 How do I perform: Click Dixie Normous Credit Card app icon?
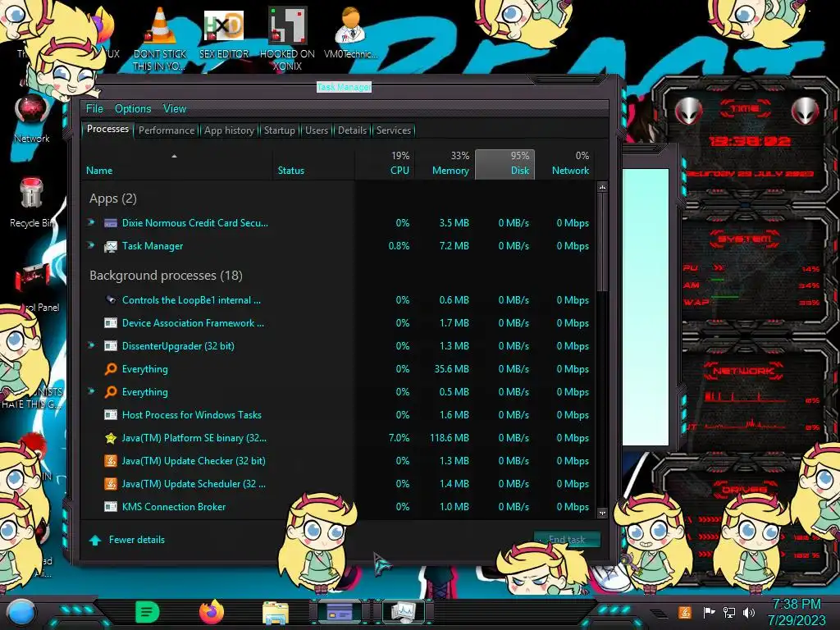click(111, 223)
